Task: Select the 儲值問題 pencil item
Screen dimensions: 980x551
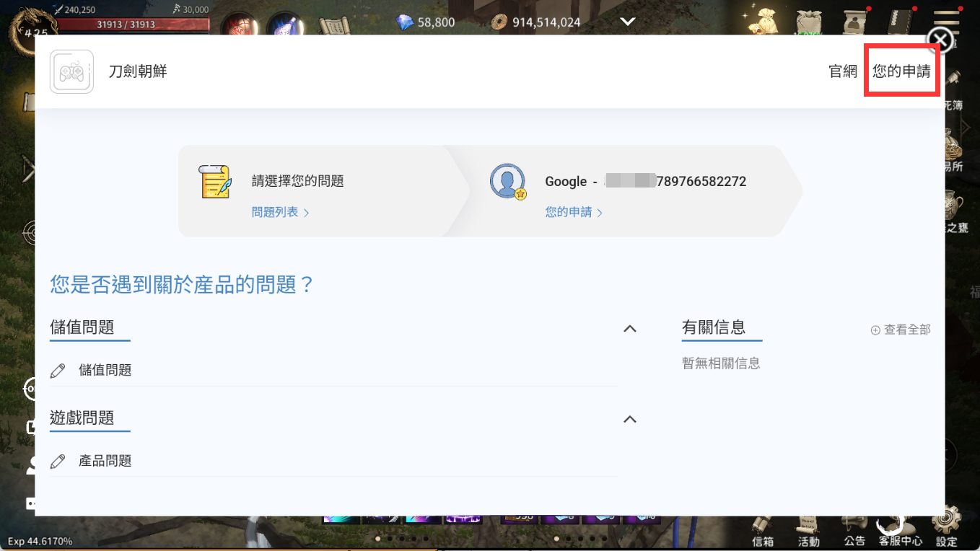Action: pyautogui.click(x=105, y=370)
